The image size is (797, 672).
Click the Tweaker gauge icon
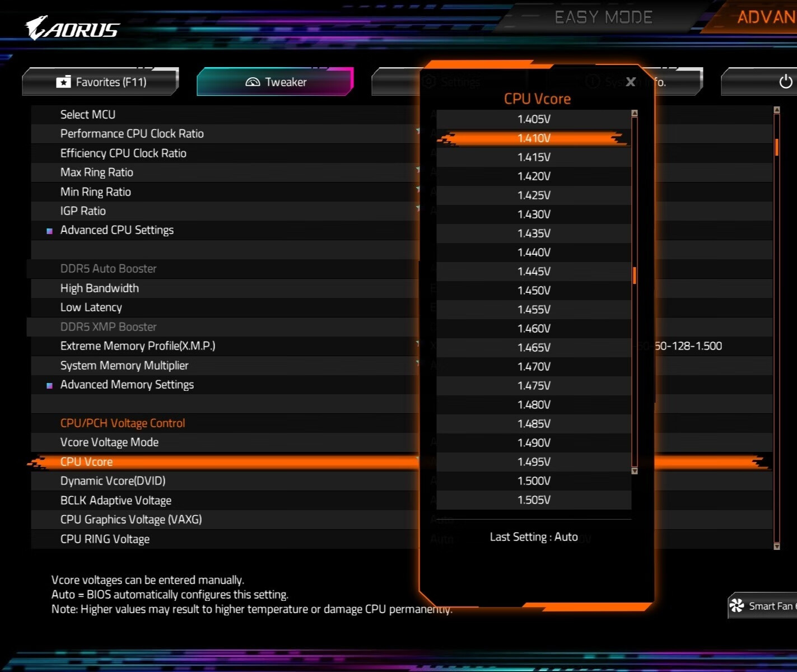pyautogui.click(x=253, y=82)
